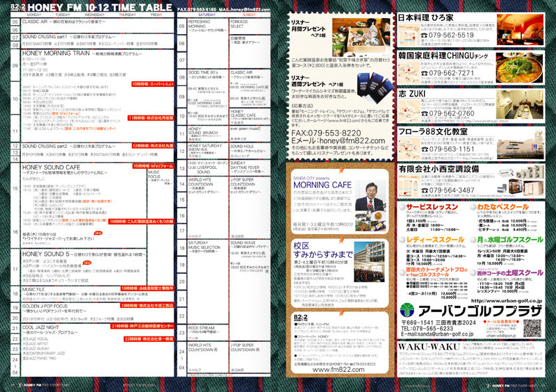Click the phone icon next to 079-564-3487

click(424, 190)
